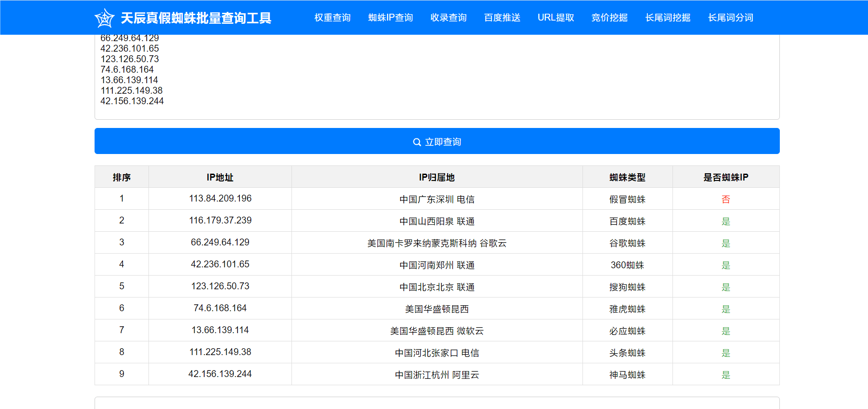Click the 立即查询 query button

pos(437,141)
